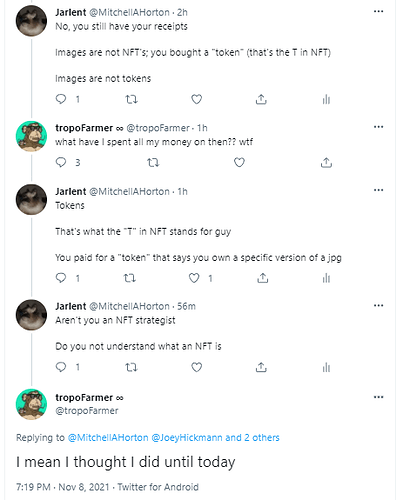Open the @MitchellAHorton mention link
The image size is (402, 500).
pyautogui.click(x=108, y=438)
